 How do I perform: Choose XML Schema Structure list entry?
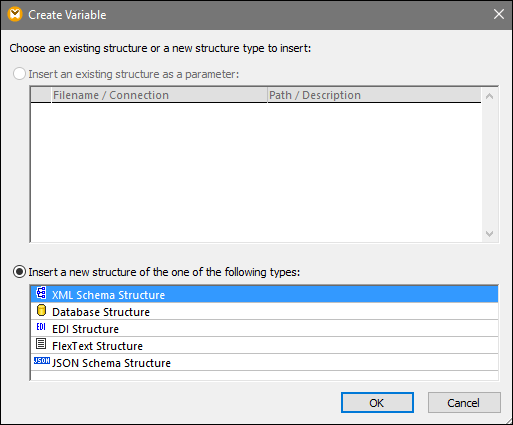(264, 295)
